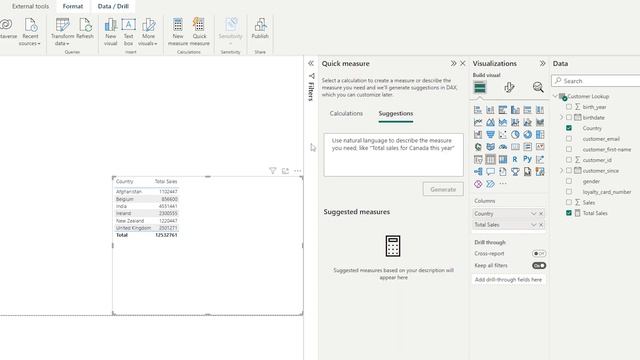Close the Quick measure pane
Image resolution: width=640 pixels, height=360 pixels.
(462, 63)
